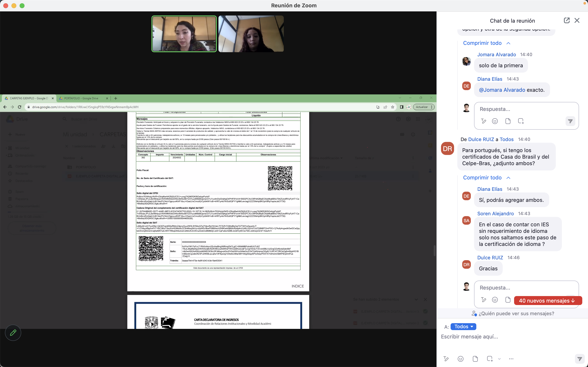Image resolution: width=588 pixels, height=367 pixels.
Task: Open text formatting in bottom message toolbar
Action: tap(446, 359)
